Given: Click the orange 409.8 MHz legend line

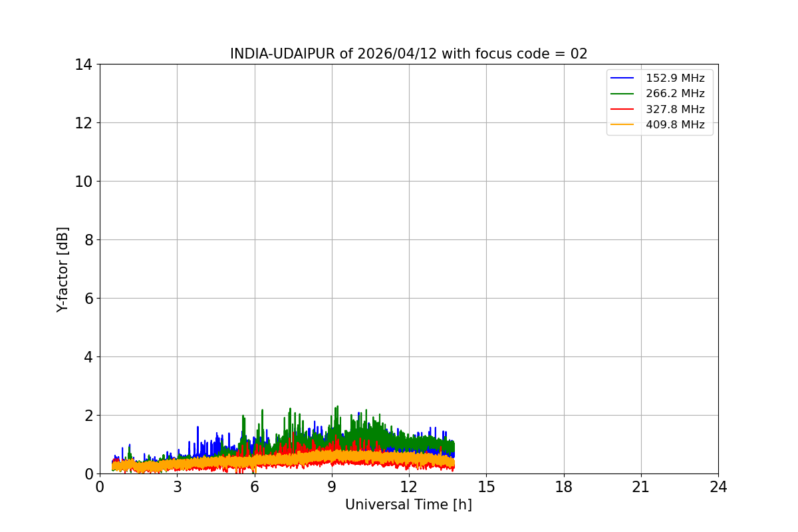Looking at the screenshot, I should tap(622, 124).
